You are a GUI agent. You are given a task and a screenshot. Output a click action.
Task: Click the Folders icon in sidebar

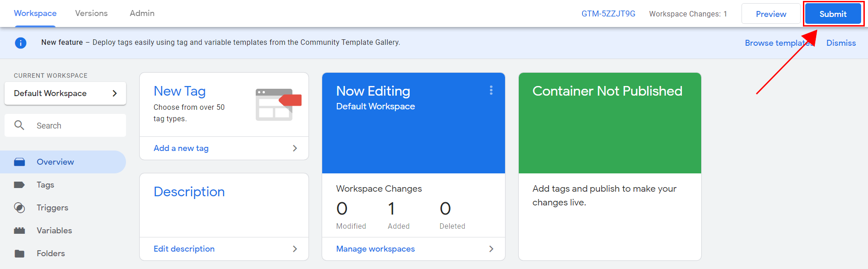coord(19,253)
